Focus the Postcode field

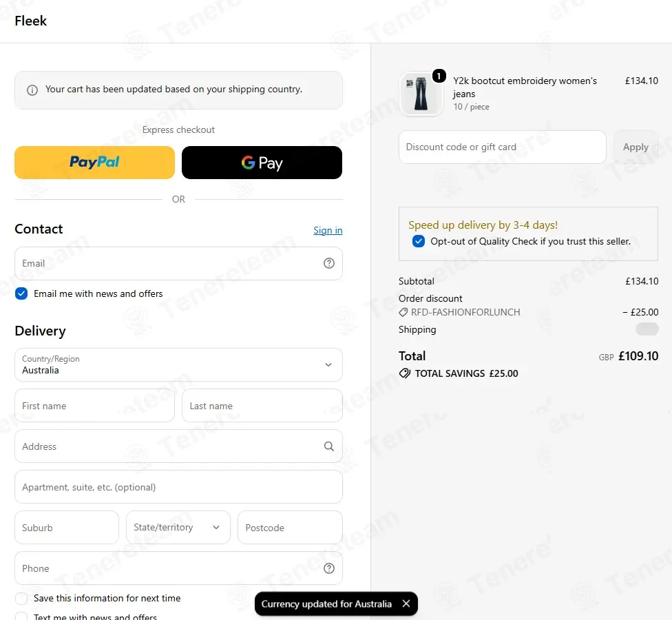[290, 528]
